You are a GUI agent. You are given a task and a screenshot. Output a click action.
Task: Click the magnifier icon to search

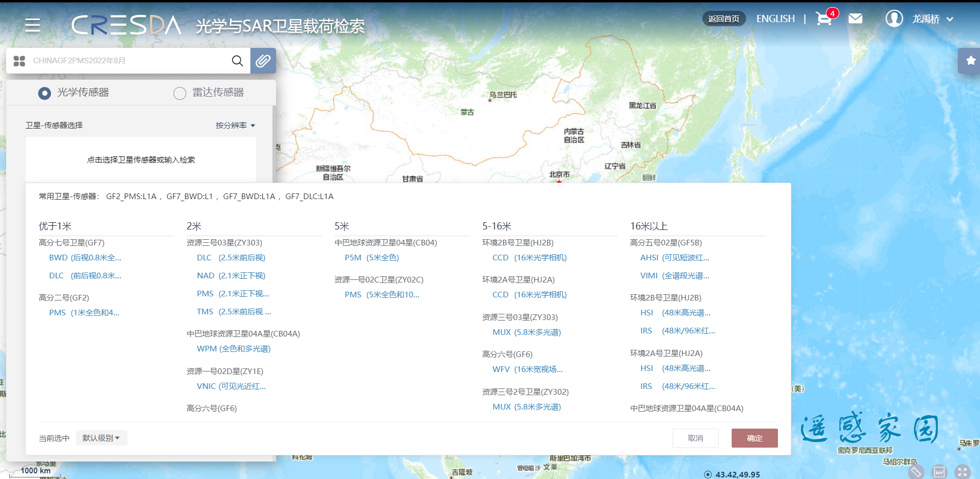[x=237, y=61]
